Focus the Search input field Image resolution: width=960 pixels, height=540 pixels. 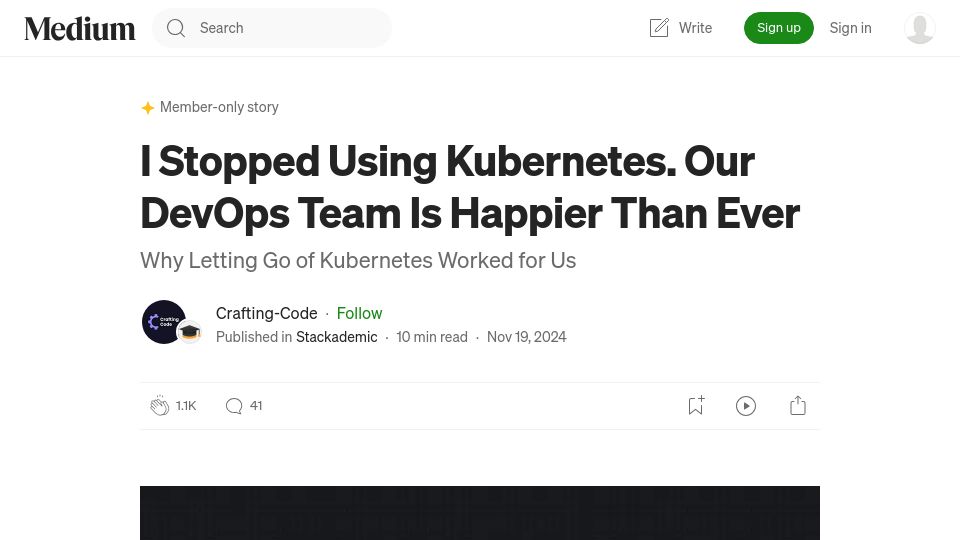(x=271, y=28)
